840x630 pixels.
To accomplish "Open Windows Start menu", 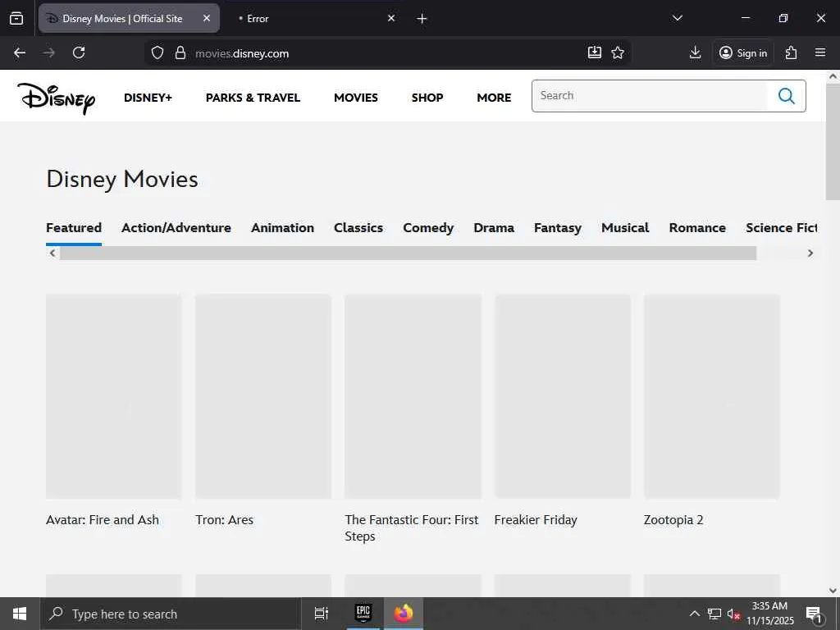I will [x=20, y=614].
